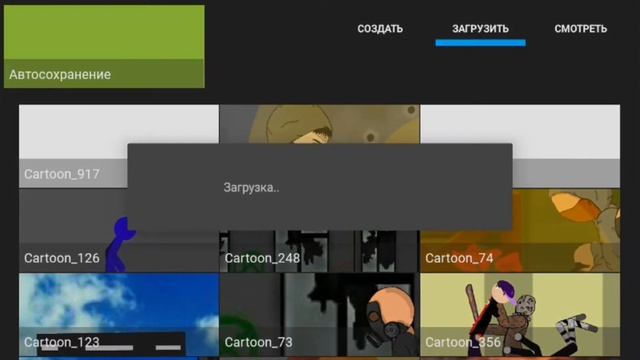The width and height of the screenshot is (640, 360).
Task: Select the ЗАГРУЗИТЬ tab
Action: (480, 29)
